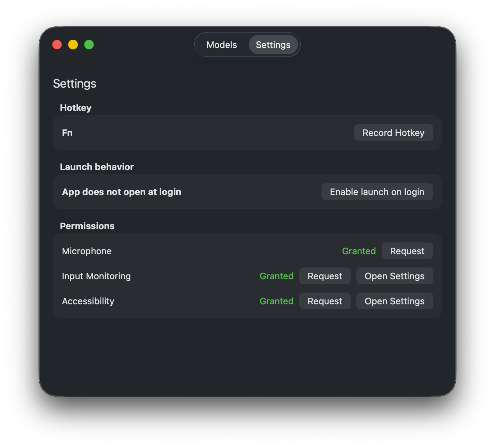Click the green zoom traffic light
This screenshot has width=495, height=448.
89,45
